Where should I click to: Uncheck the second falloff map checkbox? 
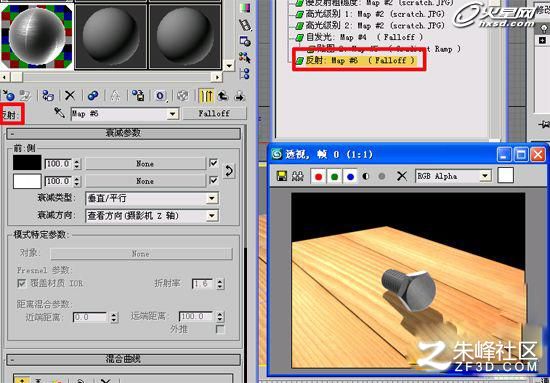[x=213, y=180]
